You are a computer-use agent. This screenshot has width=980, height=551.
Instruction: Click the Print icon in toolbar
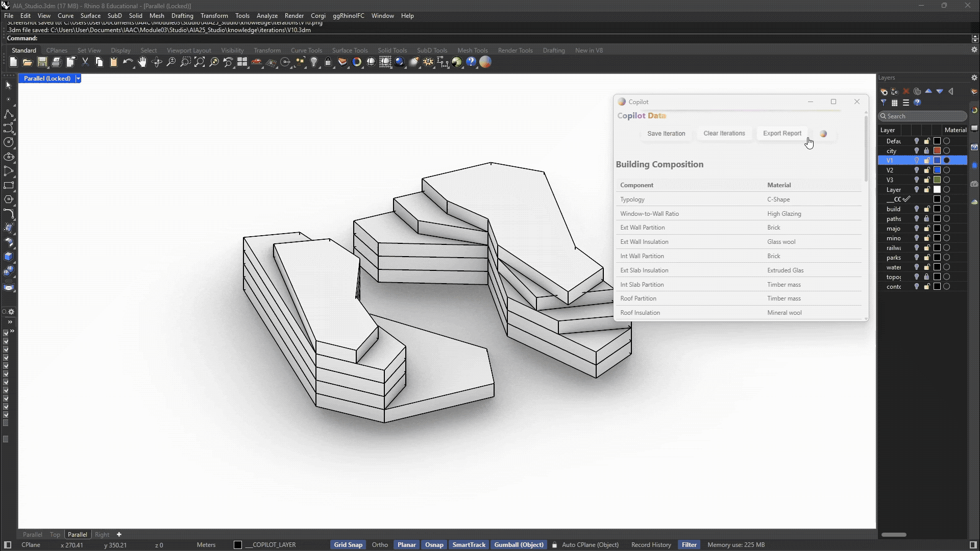coord(57,62)
